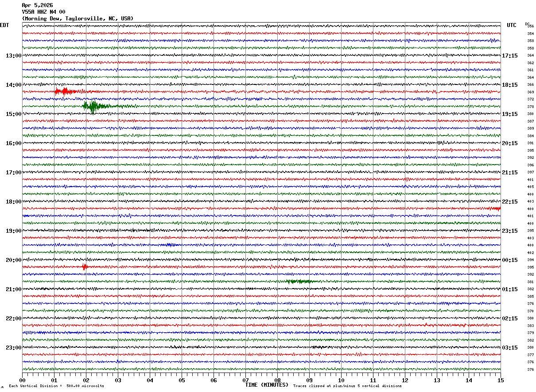The width and height of the screenshot is (536, 392).
Task: Click the 00:15 UTC label
Action: tap(510, 260)
